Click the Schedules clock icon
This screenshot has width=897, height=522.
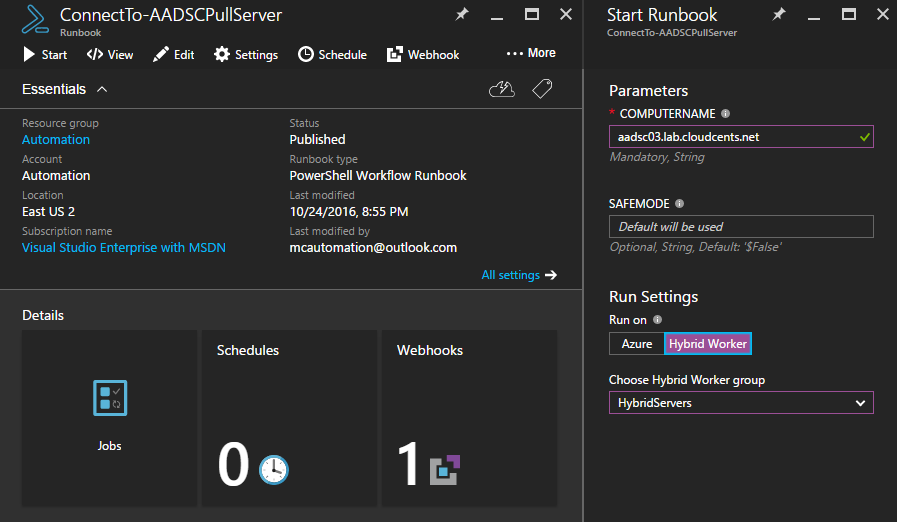[x=274, y=470]
